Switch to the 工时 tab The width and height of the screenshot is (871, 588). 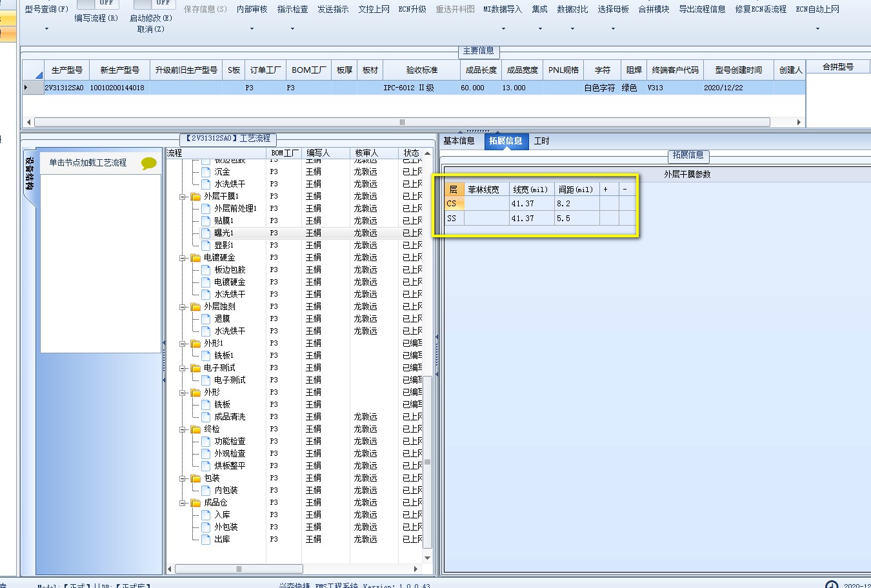click(541, 141)
